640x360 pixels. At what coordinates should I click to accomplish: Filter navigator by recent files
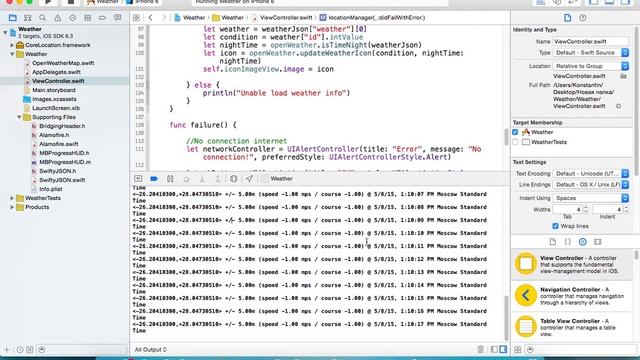(20, 349)
